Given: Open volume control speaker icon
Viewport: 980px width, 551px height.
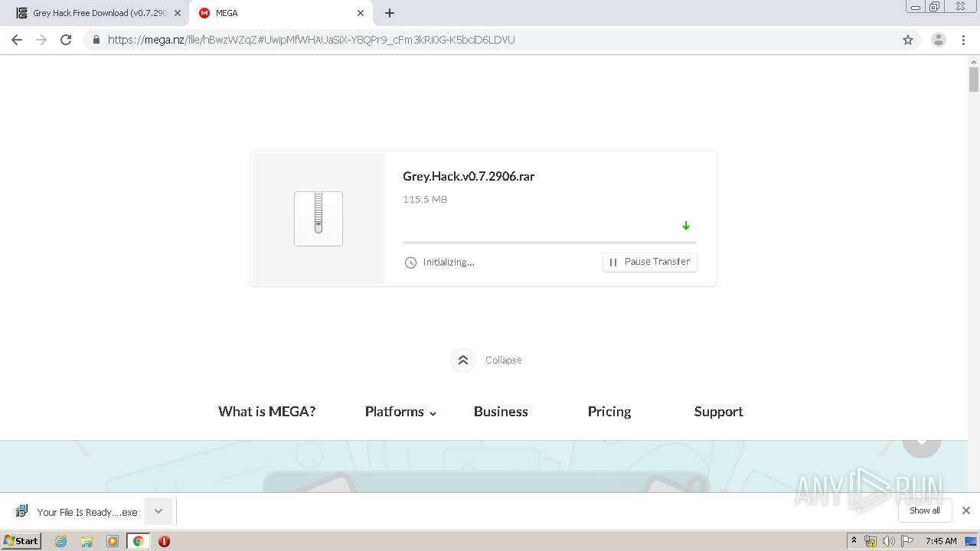Looking at the screenshot, I should point(888,541).
